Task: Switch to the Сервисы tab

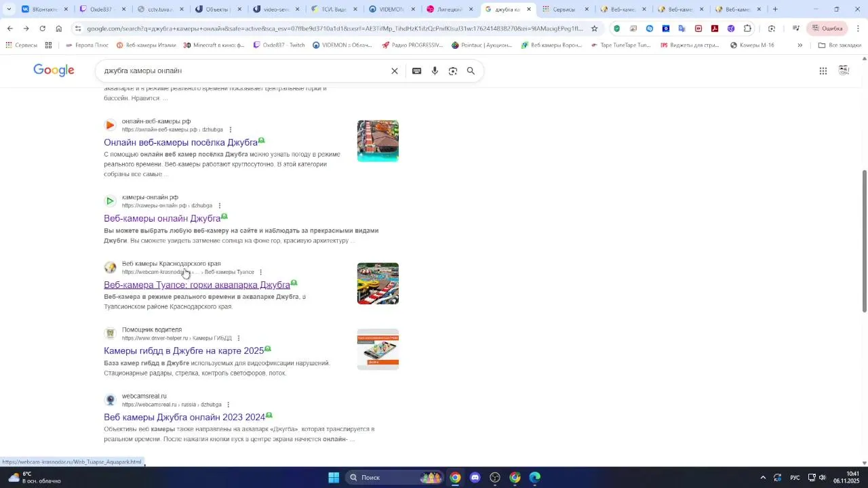Action: click(x=564, y=9)
